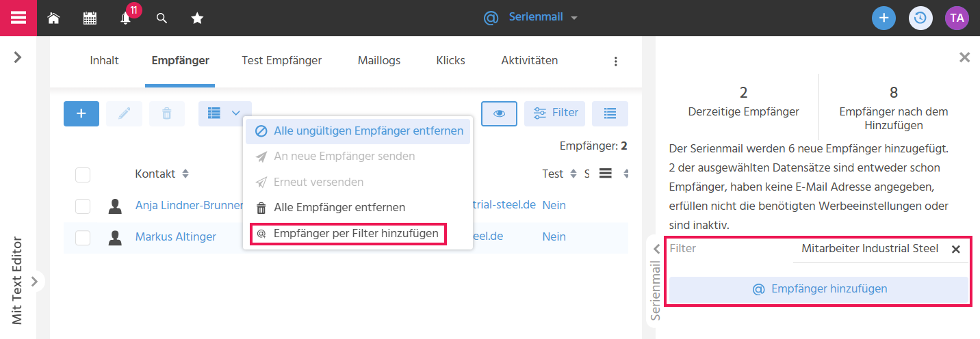980x339 pixels.
Task: Open favorites star icon
Action: pyautogui.click(x=197, y=18)
